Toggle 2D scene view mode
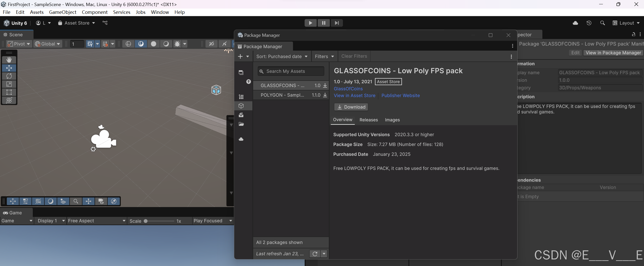The image size is (644, 266). [x=212, y=44]
